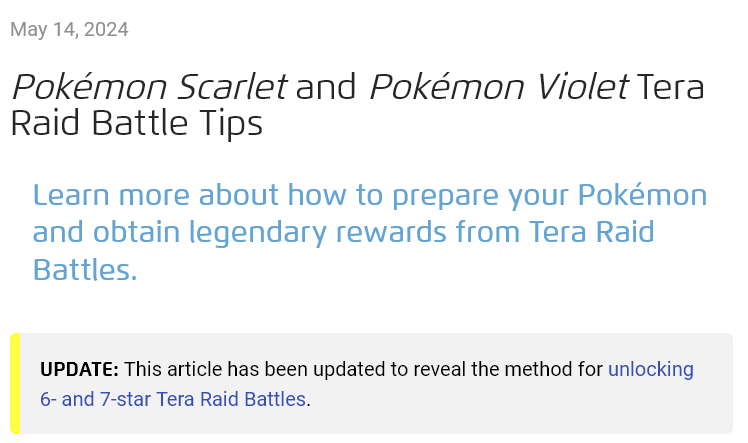
Task: Click the "Raid Battle Tips" headline line
Action: click(x=136, y=124)
